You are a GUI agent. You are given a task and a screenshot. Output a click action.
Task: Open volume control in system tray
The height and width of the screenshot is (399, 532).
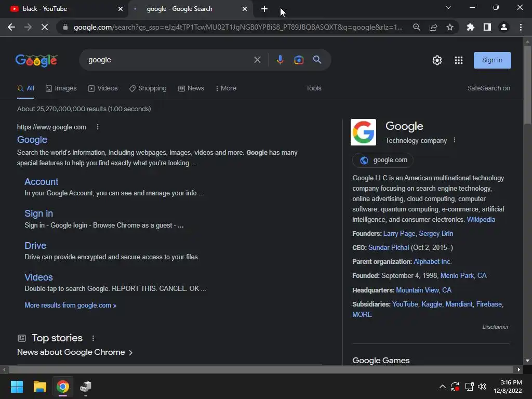tap(482, 387)
